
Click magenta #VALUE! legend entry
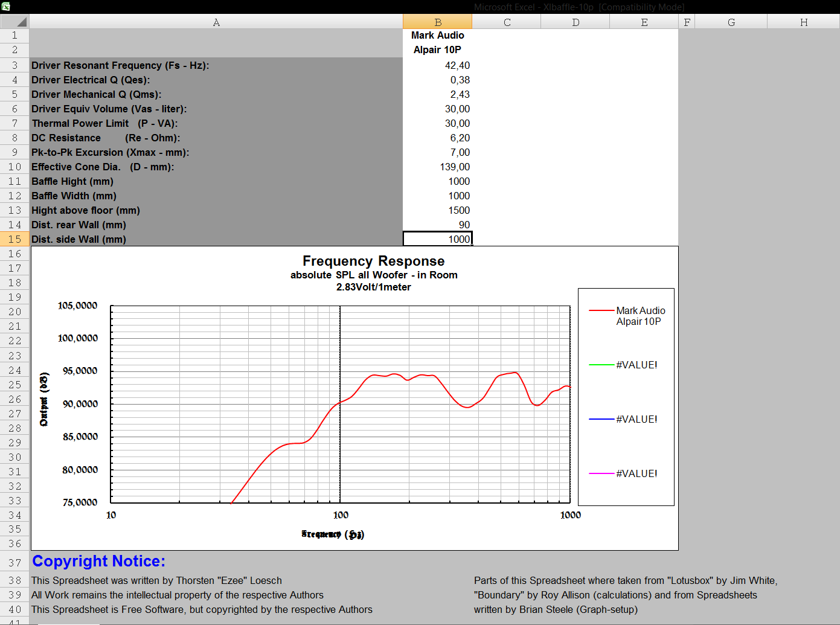click(623, 473)
